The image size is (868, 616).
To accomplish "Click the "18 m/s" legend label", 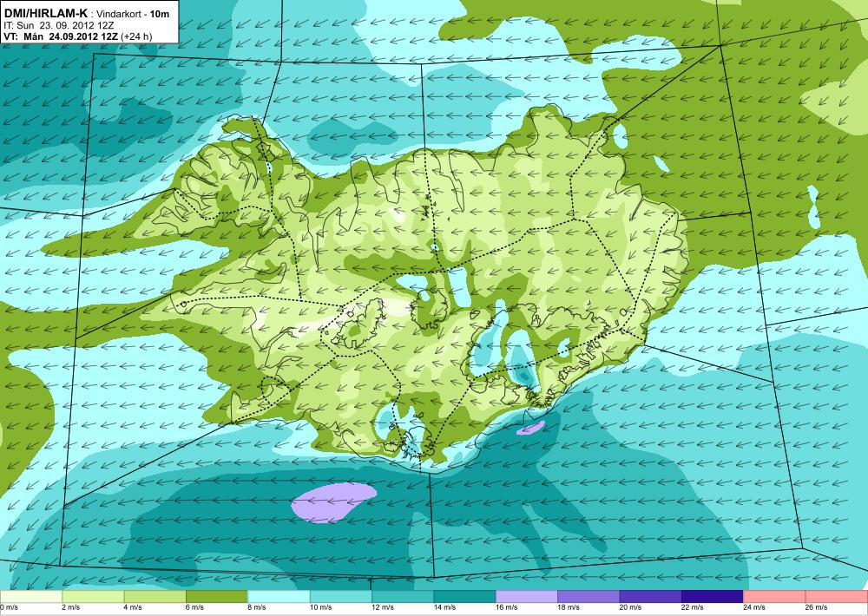I will [x=569, y=607].
